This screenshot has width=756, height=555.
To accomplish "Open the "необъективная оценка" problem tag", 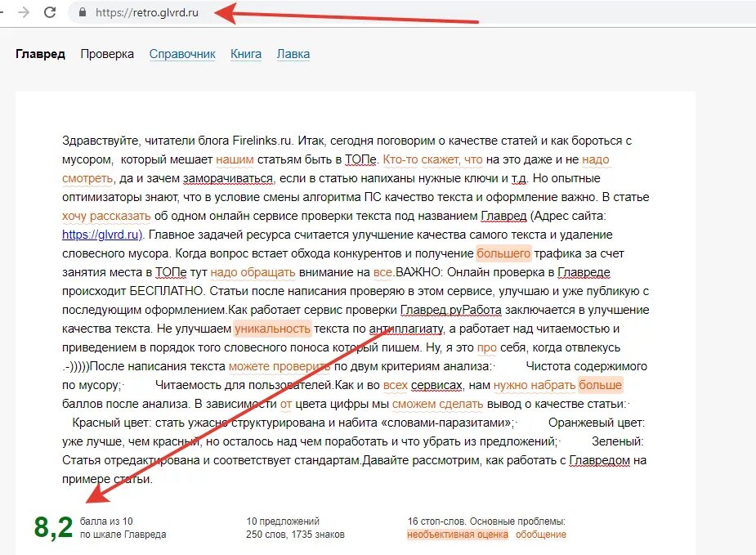I will pyautogui.click(x=458, y=535).
